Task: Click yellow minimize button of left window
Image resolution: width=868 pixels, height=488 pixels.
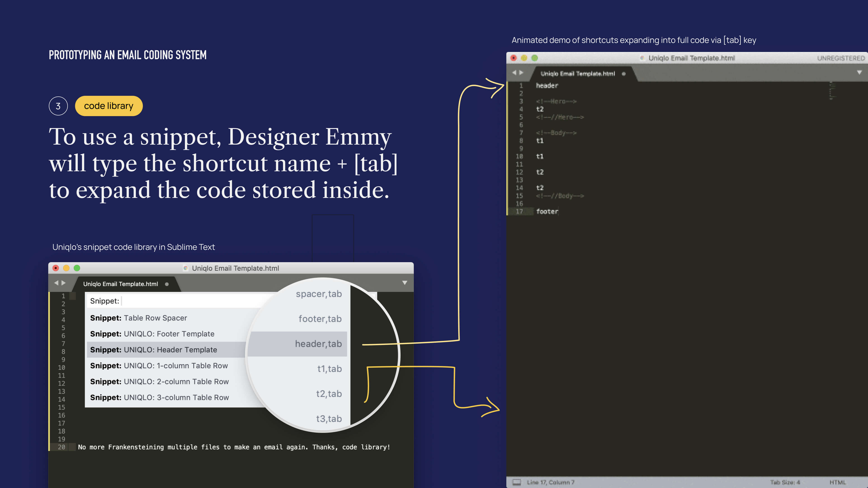Action: point(66,268)
